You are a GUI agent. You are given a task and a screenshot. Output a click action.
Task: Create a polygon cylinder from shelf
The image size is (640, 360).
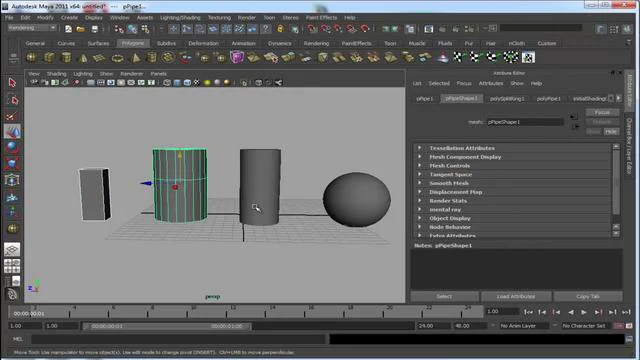click(66, 58)
